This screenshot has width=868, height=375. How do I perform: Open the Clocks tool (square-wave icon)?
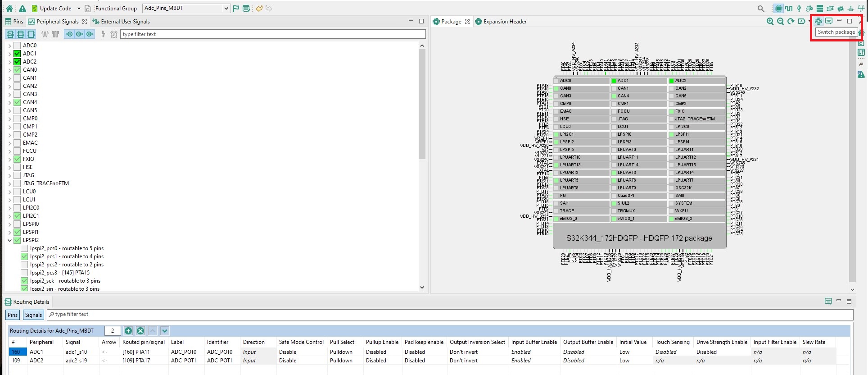789,8
